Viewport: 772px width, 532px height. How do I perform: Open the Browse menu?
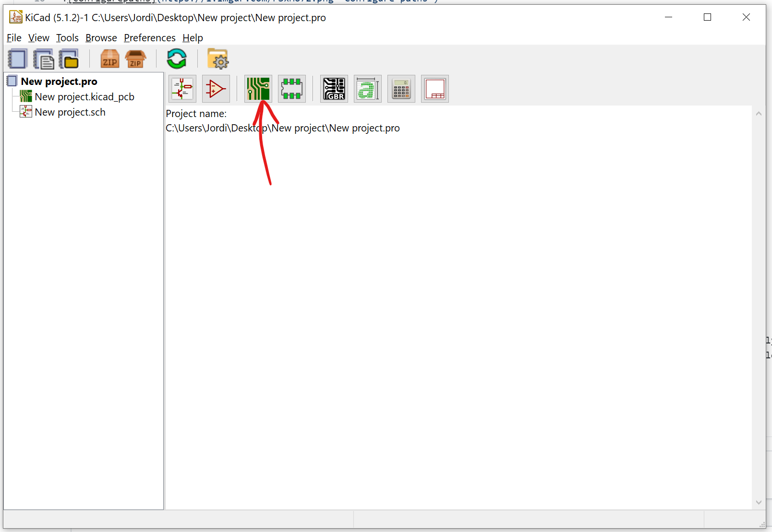[x=101, y=38]
